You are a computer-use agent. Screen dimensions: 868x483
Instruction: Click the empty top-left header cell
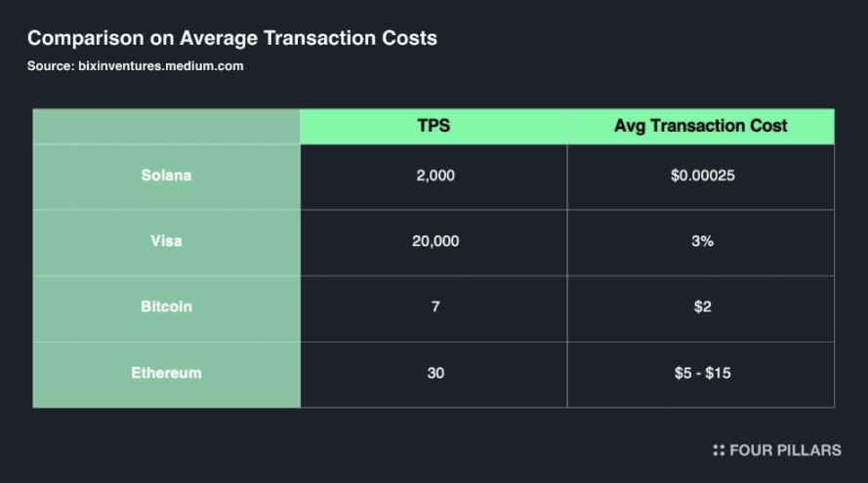(167, 127)
